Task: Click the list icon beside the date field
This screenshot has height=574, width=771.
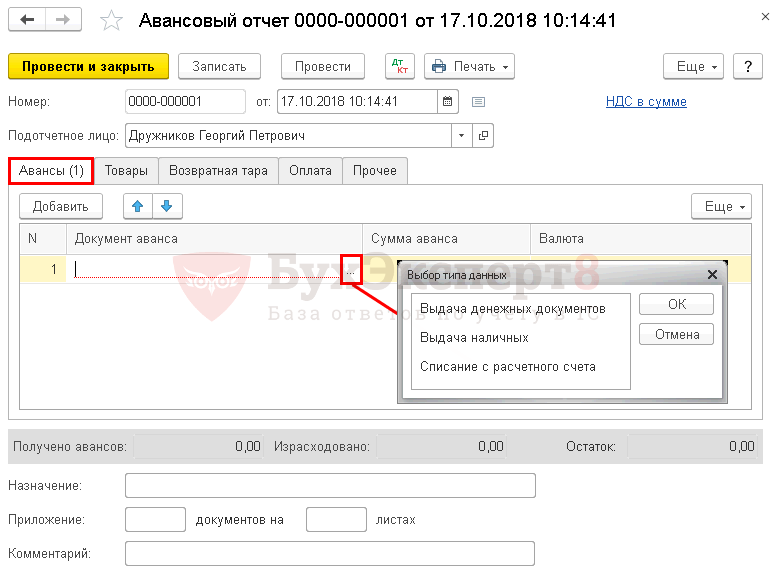Action: [x=478, y=102]
